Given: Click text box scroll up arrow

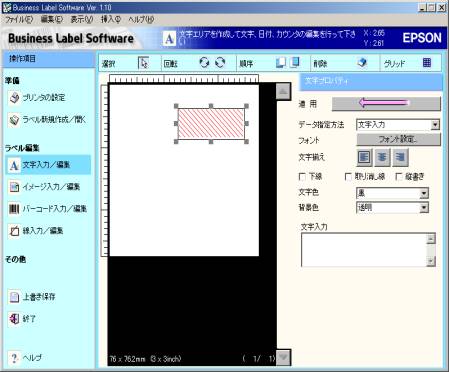Looking at the screenshot, I should [431, 239].
